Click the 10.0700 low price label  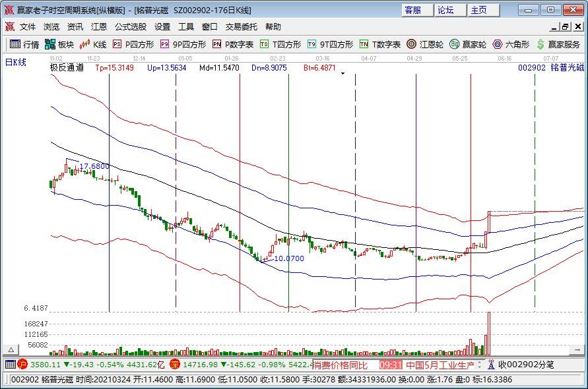pos(289,258)
